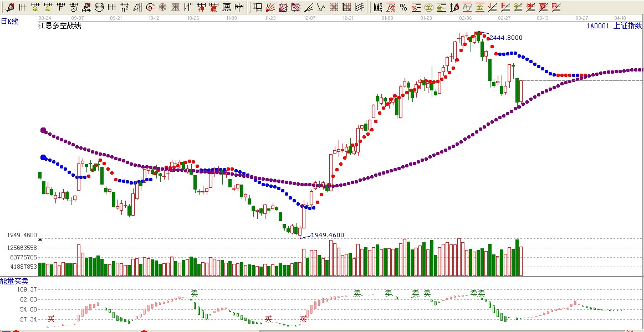Choose the compass star (Gann wheel) icon
The height and width of the screenshot is (332, 644).
163,7
